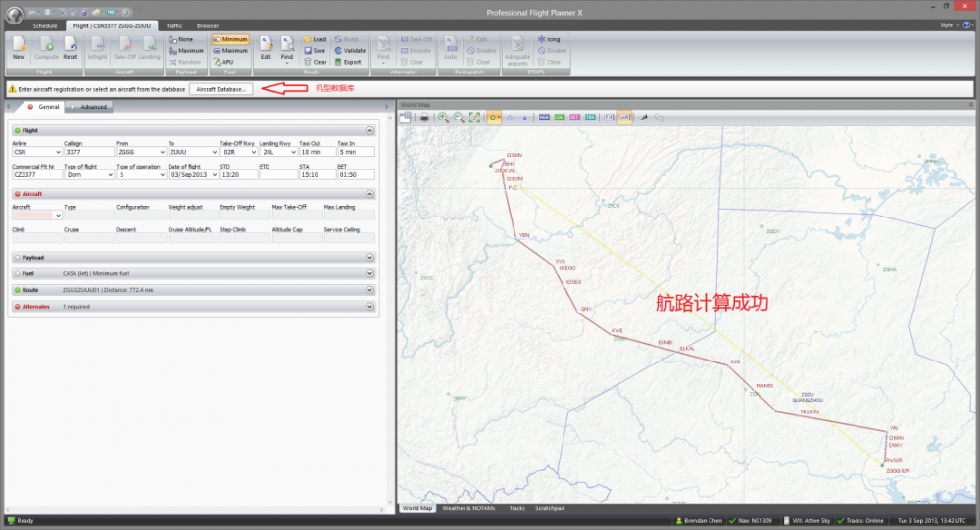Open the Date of flight dropdown

click(214, 175)
